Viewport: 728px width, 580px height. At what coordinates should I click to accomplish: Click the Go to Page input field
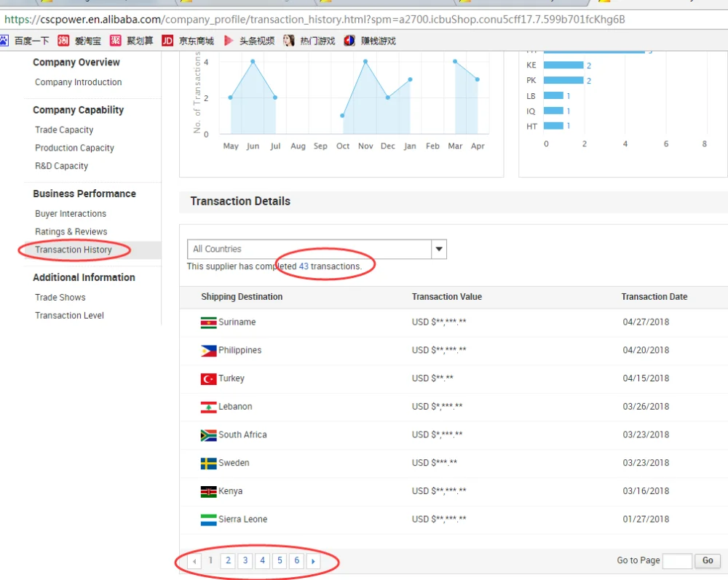pos(677,560)
